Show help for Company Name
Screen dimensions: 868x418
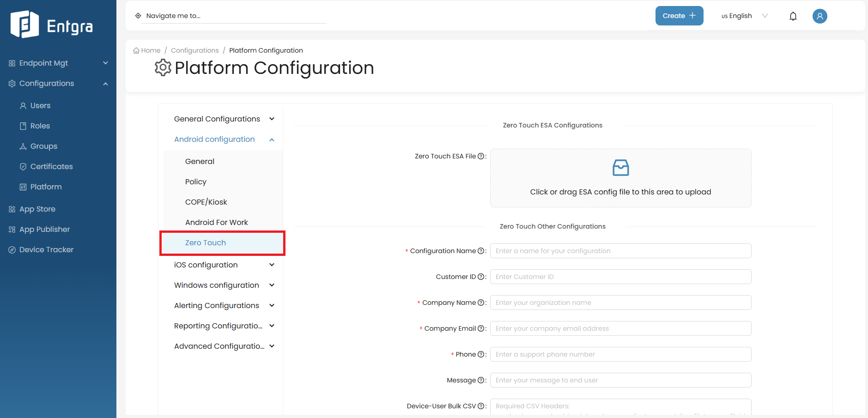[x=481, y=303]
